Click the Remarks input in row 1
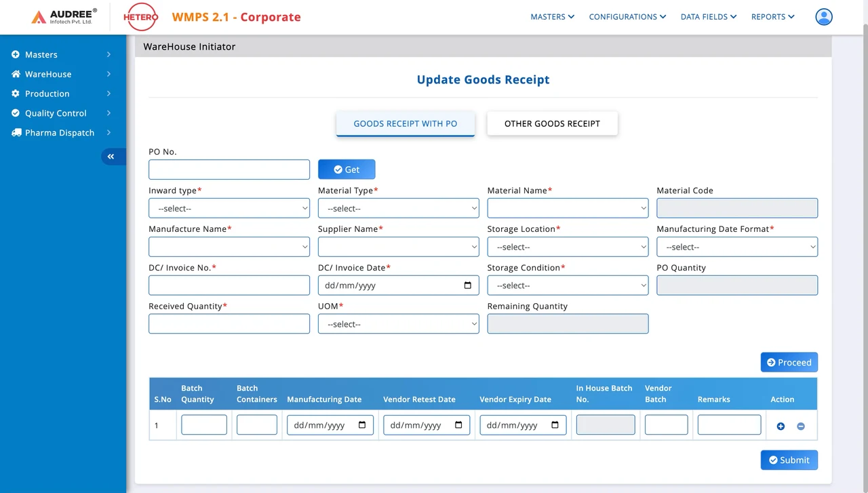The height and width of the screenshot is (493, 868). (730, 425)
